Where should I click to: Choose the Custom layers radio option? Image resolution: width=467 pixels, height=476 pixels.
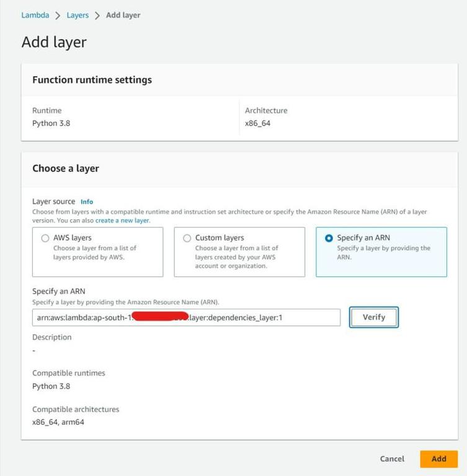pos(187,238)
